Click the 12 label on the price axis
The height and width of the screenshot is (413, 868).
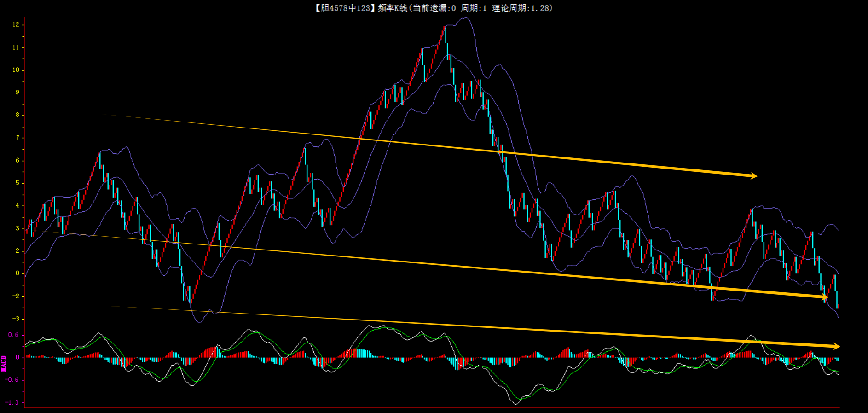click(x=16, y=24)
